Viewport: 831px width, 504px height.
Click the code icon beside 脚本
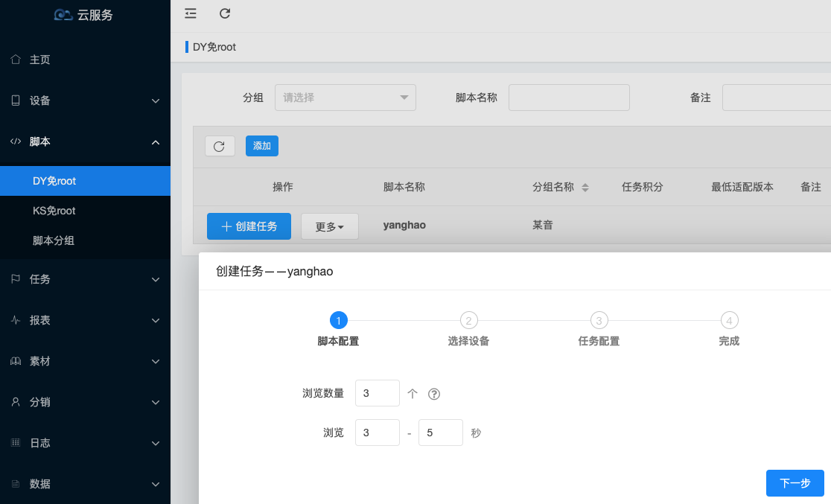point(16,141)
